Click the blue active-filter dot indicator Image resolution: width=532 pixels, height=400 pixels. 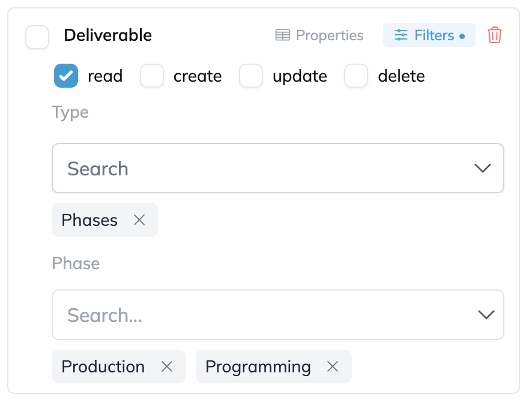(x=462, y=36)
